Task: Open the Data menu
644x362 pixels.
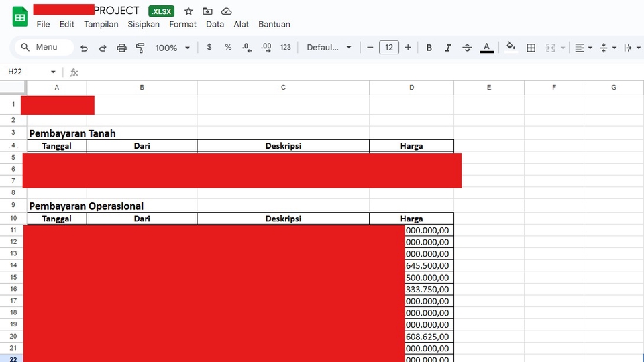Action: tap(215, 24)
